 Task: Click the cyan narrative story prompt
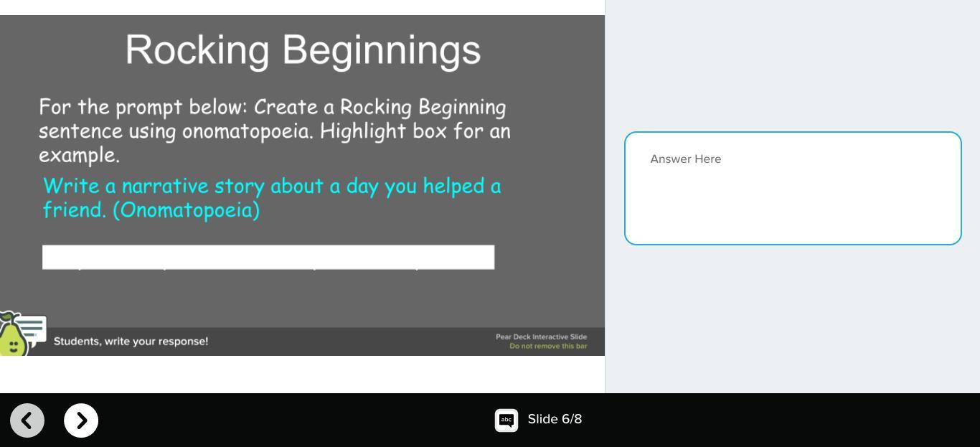(273, 197)
